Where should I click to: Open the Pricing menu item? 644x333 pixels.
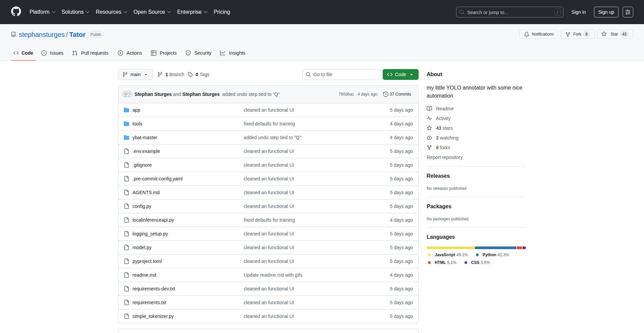(222, 12)
